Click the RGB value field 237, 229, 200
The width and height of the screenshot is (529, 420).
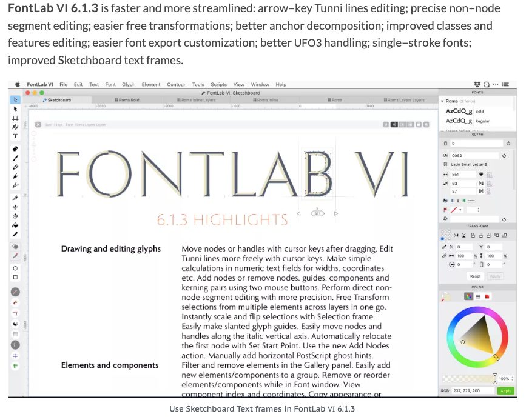point(473,391)
